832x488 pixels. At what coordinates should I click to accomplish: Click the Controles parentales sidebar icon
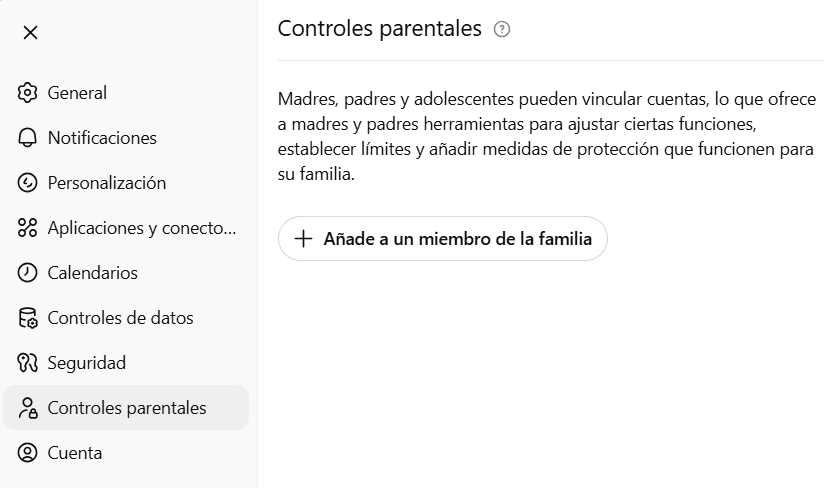pyautogui.click(x=28, y=408)
